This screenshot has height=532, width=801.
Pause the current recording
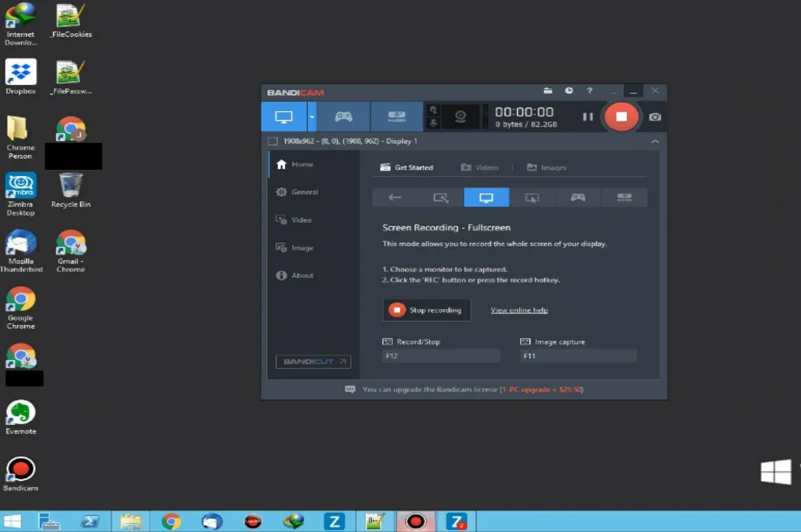click(x=588, y=117)
